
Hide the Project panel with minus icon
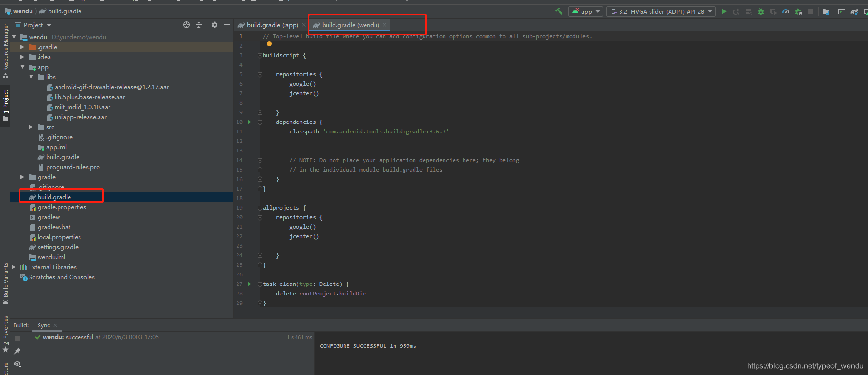click(227, 25)
